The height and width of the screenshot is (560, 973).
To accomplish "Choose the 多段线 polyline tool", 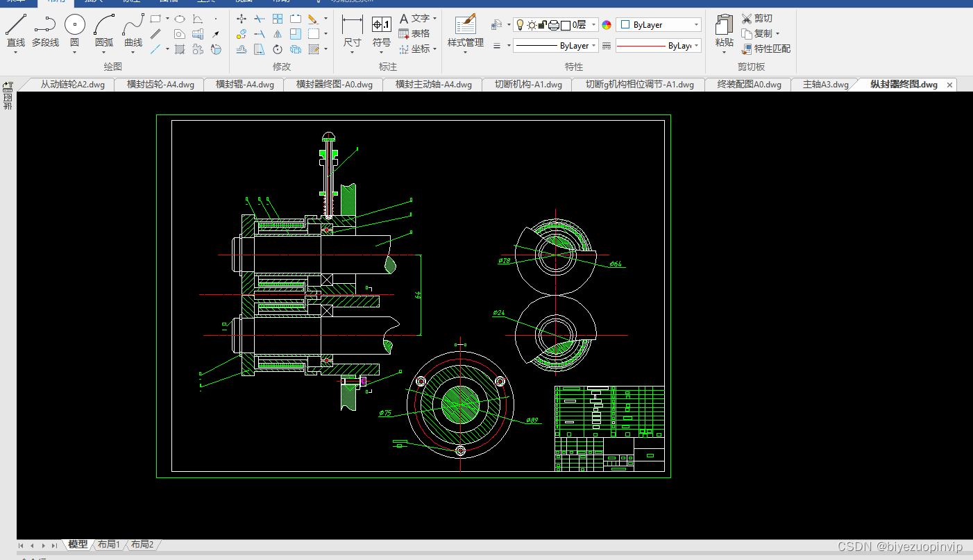I will (x=45, y=31).
